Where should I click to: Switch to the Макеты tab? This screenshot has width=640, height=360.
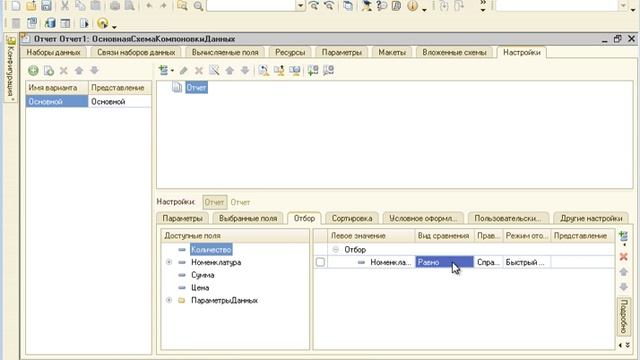(x=392, y=52)
